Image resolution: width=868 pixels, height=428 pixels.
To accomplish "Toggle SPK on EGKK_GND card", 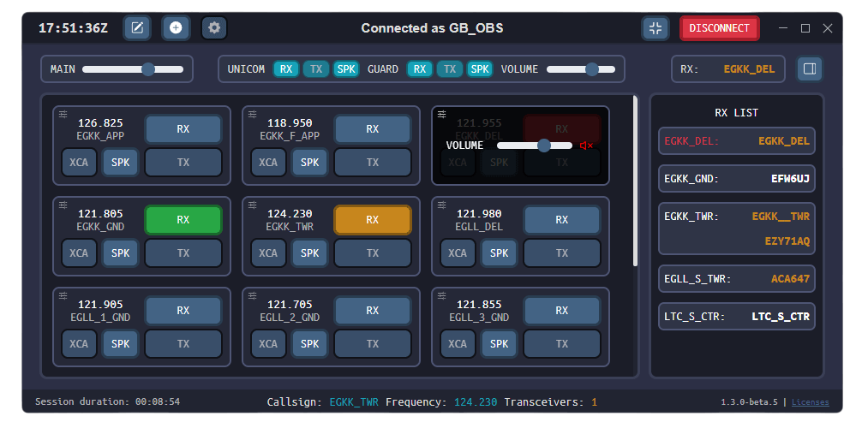I will (121, 253).
